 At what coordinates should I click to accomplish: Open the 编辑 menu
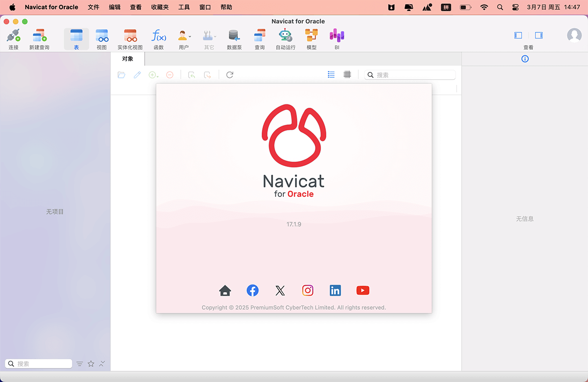[x=115, y=7]
